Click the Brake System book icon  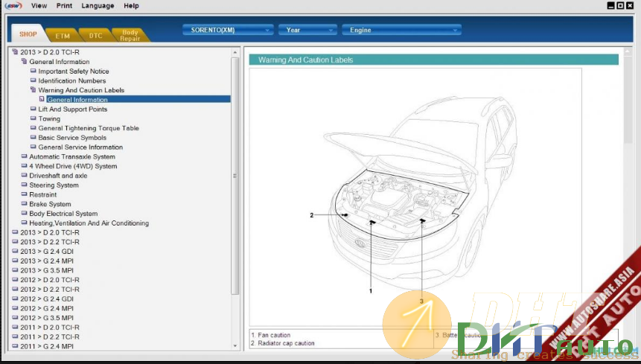24,203
